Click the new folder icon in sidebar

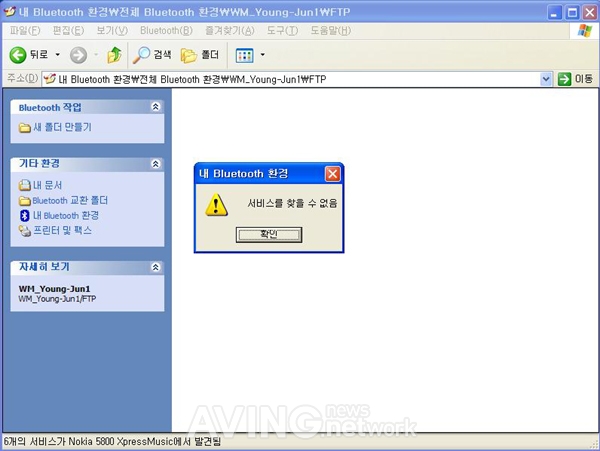tap(25, 127)
